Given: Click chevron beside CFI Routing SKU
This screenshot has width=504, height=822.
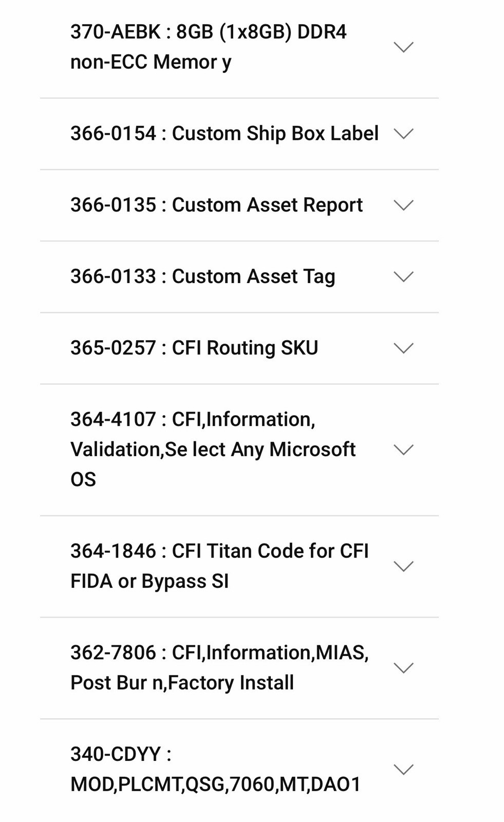Looking at the screenshot, I should pos(403,348).
